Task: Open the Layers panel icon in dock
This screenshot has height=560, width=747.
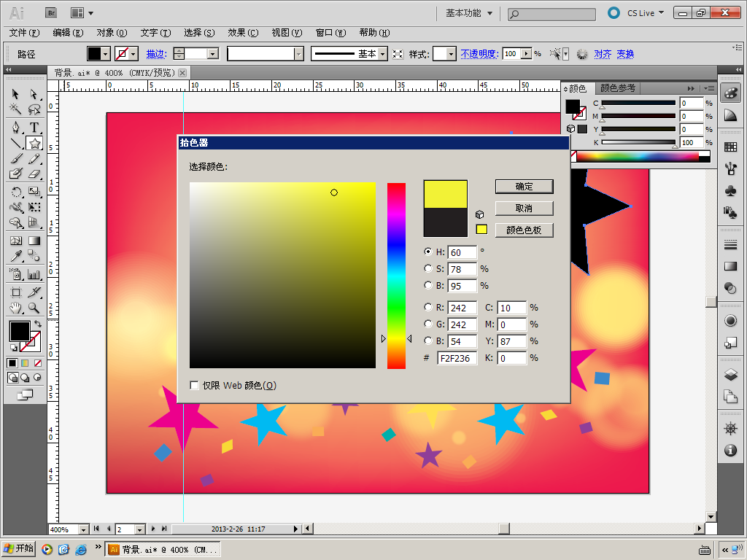Action: pyautogui.click(x=730, y=374)
